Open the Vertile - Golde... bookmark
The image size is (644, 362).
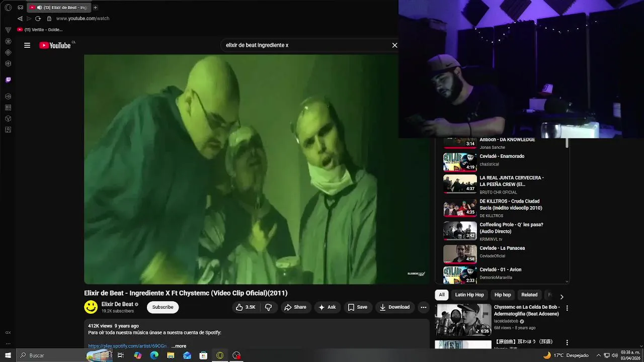(40, 30)
